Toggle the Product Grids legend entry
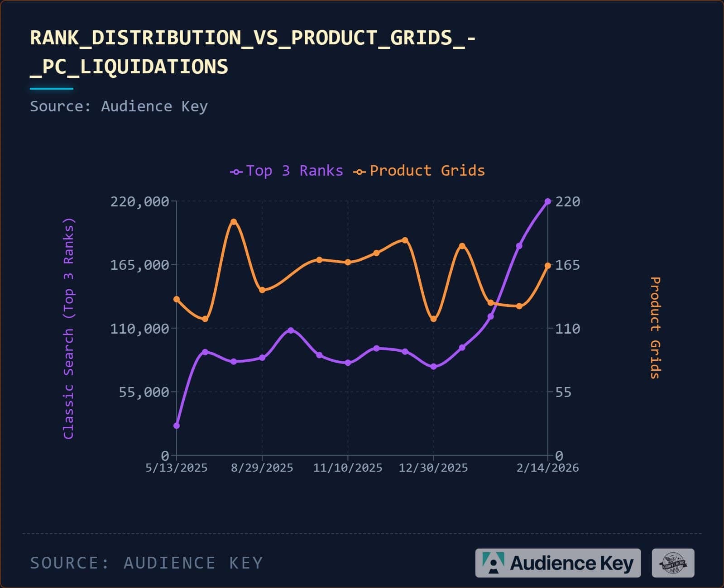 click(x=419, y=171)
